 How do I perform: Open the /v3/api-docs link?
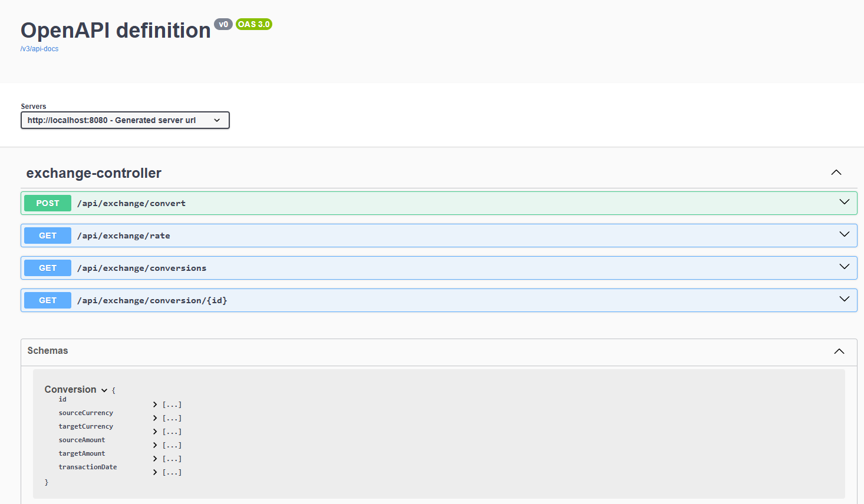point(39,49)
